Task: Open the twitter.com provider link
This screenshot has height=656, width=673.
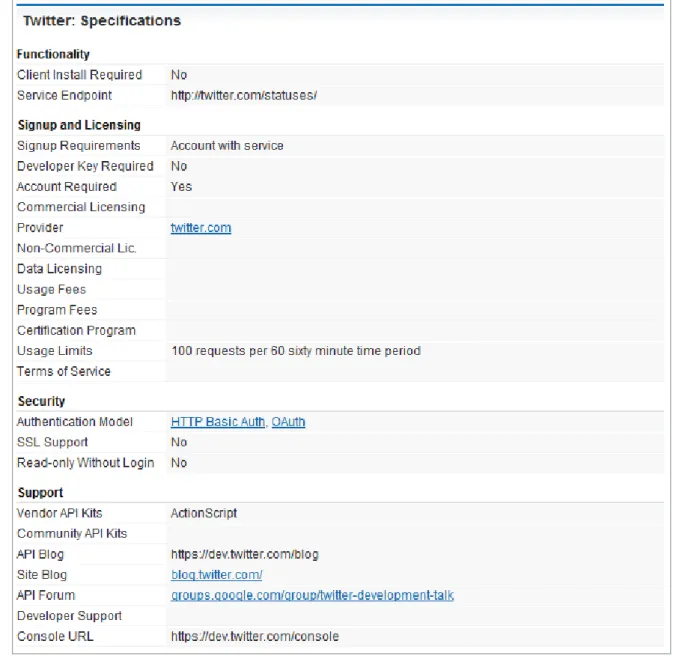Action: [x=201, y=228]
